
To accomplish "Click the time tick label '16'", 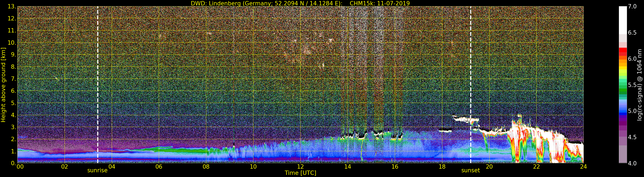I will click(395, 167).
